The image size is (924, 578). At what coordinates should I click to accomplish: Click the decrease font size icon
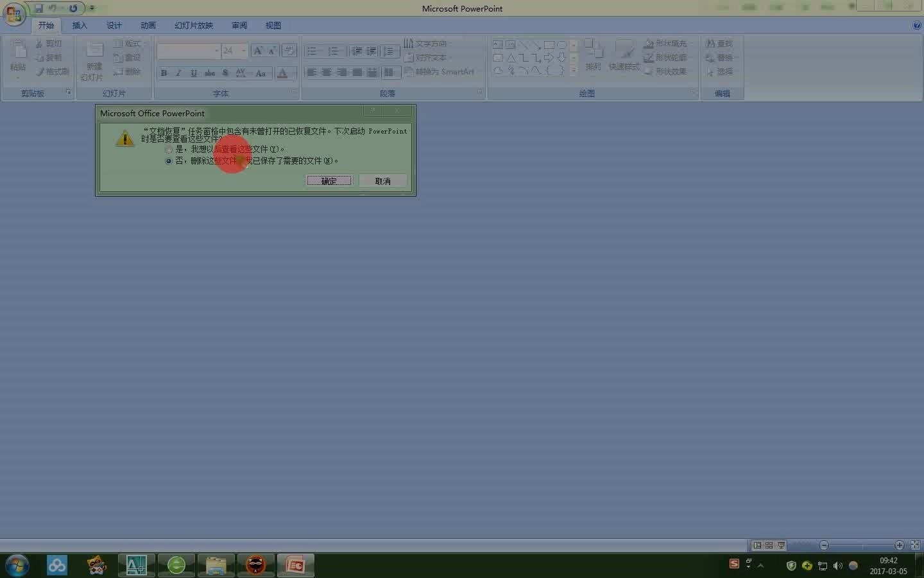pos(272,51)
